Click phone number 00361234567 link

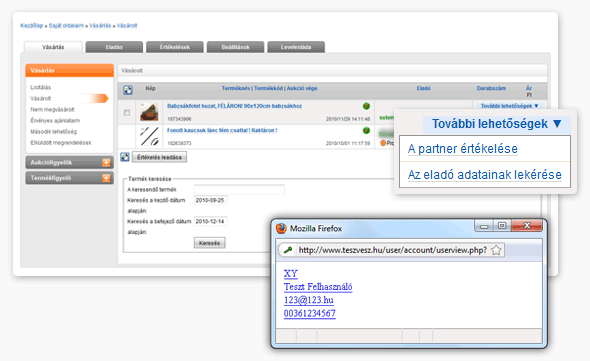tap(310, 314)
